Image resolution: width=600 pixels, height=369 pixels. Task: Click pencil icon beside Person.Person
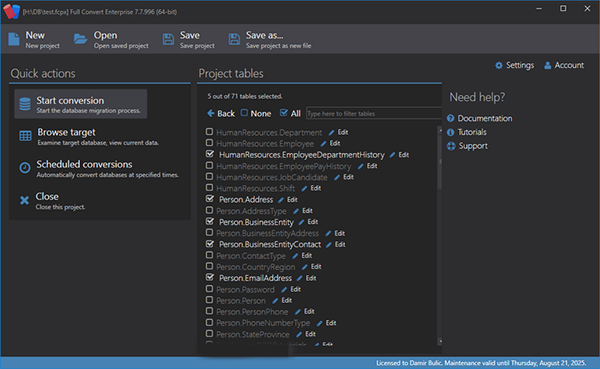tap(275, 300)
